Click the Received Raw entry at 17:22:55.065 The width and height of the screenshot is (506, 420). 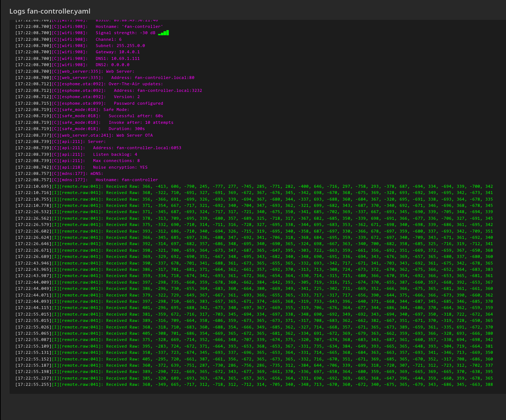point(254,333)
